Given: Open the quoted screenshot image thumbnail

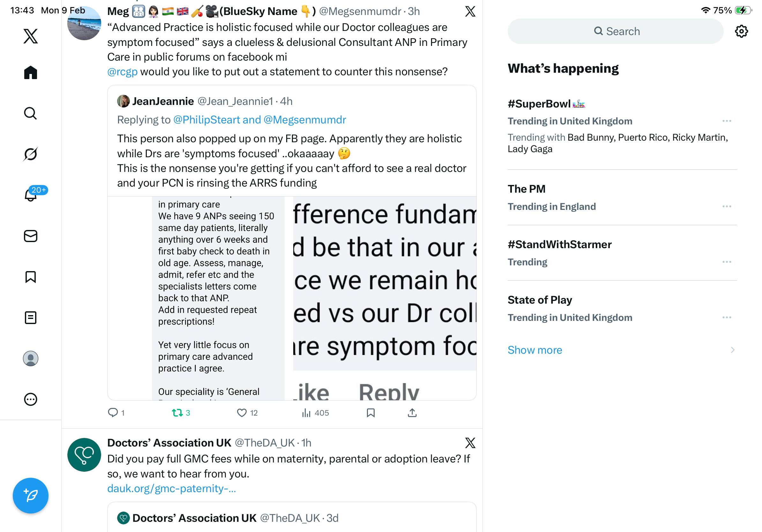Looking at the screenshot, I should click(x=291, y=298).
